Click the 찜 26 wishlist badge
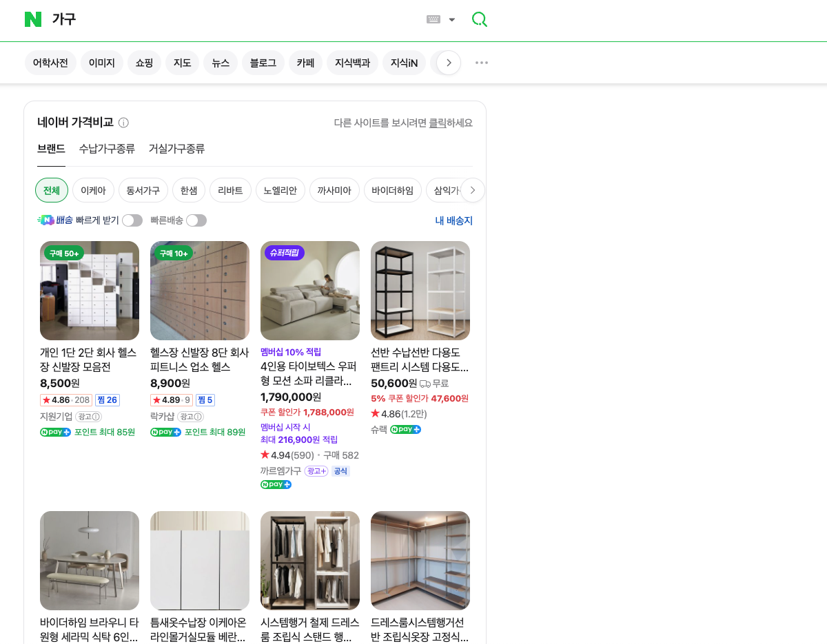The width and height of the screenshot is (827, 644). pos(108,400)
